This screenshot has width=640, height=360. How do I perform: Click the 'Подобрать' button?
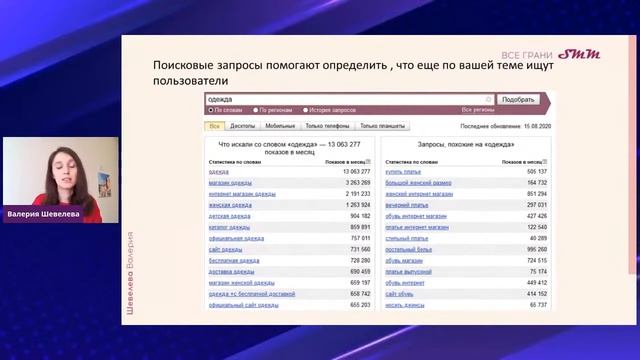coord(518,100)
